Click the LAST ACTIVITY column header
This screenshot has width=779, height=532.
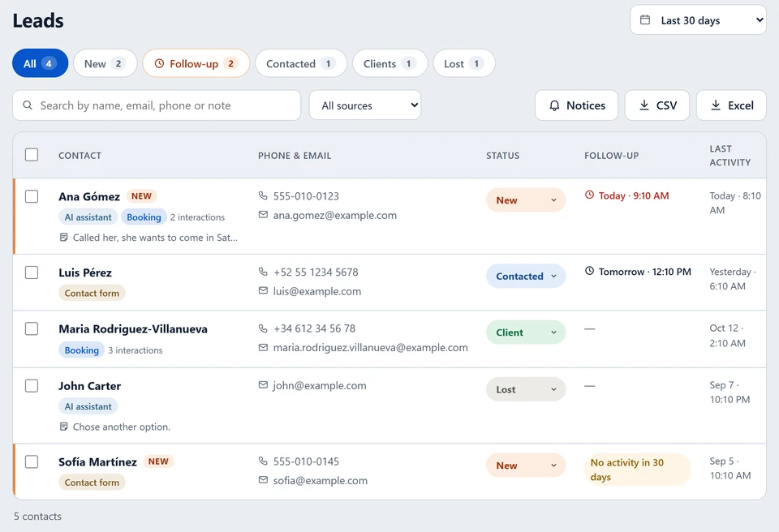730,156
